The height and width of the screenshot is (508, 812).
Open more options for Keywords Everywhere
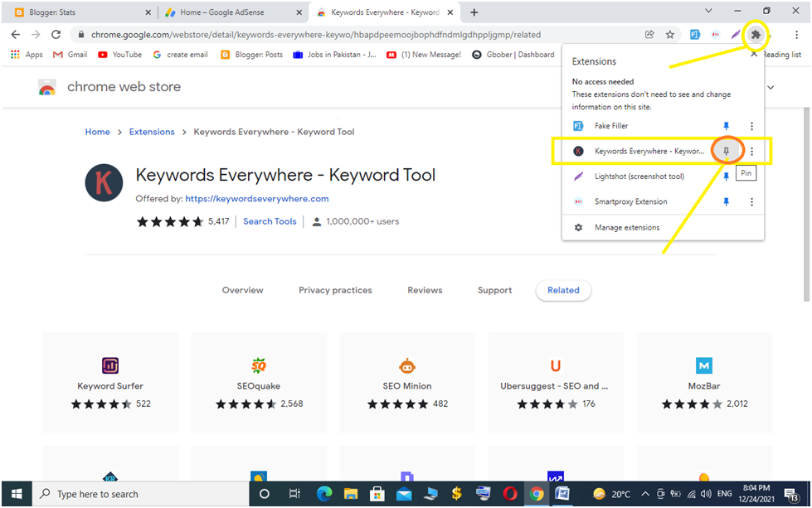[x=752, y=151]
